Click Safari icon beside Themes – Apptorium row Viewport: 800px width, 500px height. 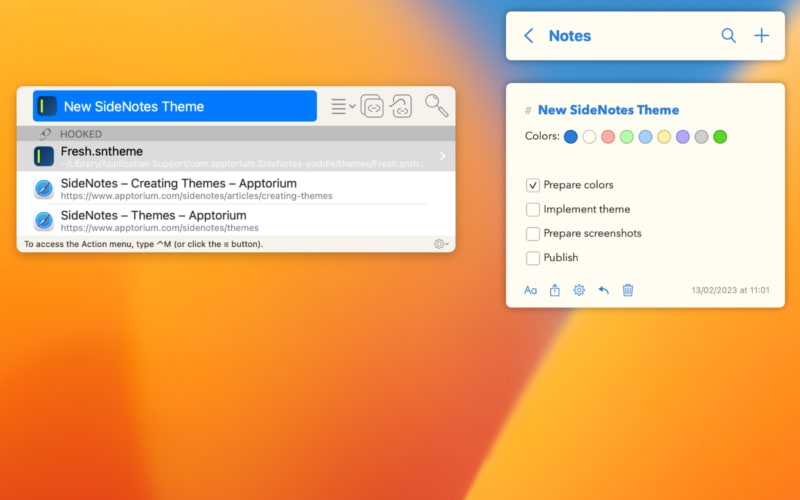[44, 220]
